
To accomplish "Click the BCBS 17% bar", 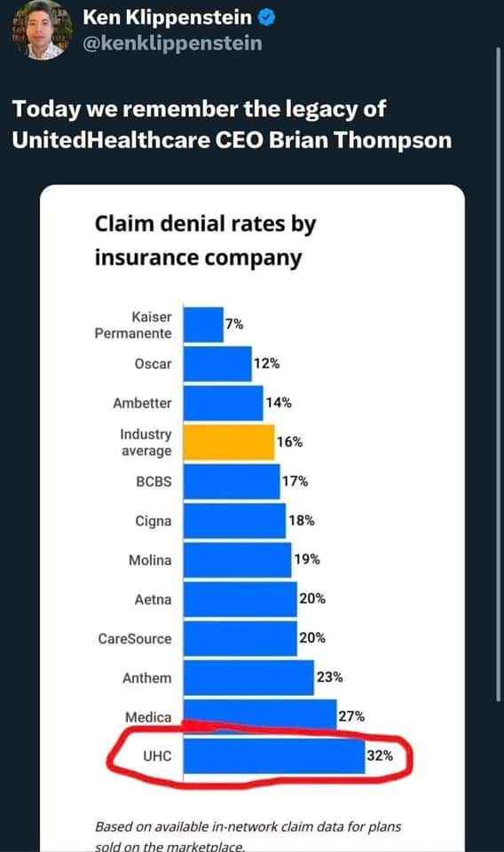I will (x=232, y=481).
